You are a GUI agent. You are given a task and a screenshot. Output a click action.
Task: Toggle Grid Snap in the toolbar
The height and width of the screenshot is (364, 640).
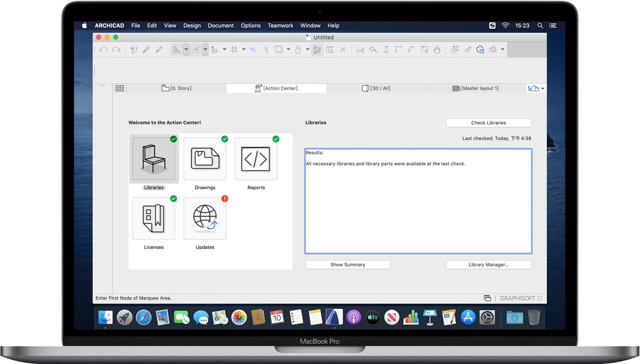(235, 49)
